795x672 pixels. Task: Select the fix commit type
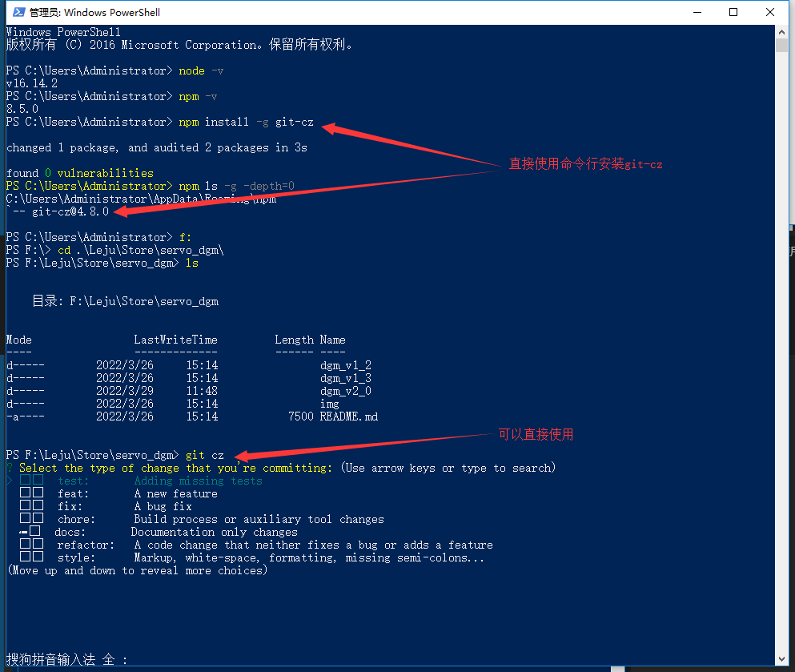[x=70, y=506]
